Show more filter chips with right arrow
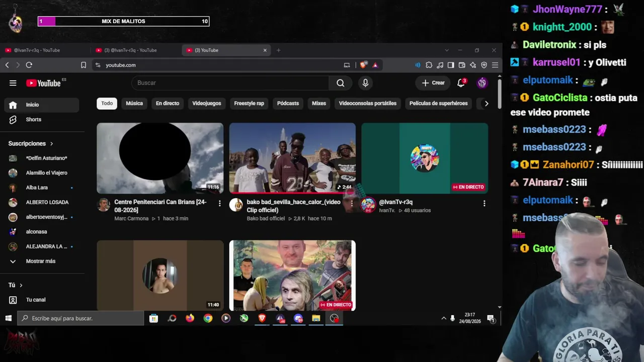Image resolution: width=644 pixels, height=362 pixels. point(486,104)
